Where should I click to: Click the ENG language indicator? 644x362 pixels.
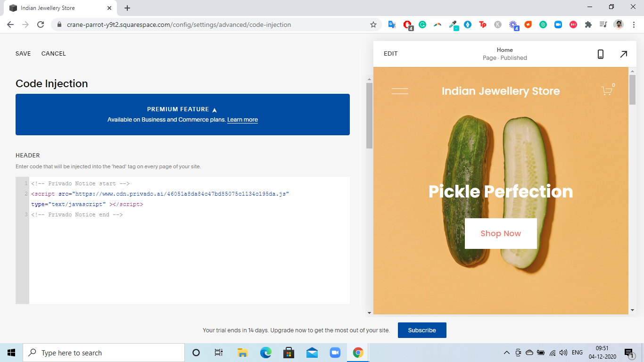pyautogui.click(x=577, y=353)
